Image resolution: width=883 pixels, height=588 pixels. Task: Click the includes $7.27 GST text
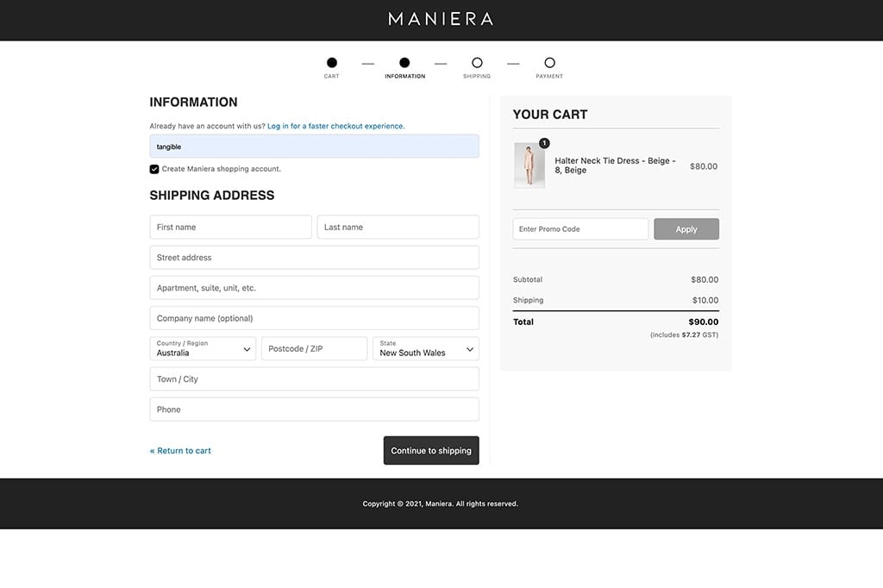click(x=684, y=335)
